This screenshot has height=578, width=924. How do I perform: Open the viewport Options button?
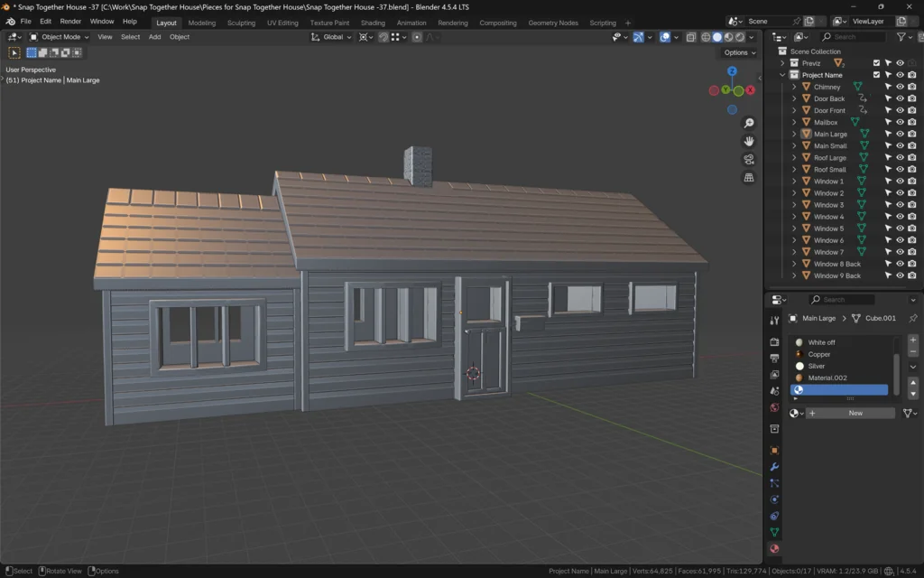click(x=738, y=52)
